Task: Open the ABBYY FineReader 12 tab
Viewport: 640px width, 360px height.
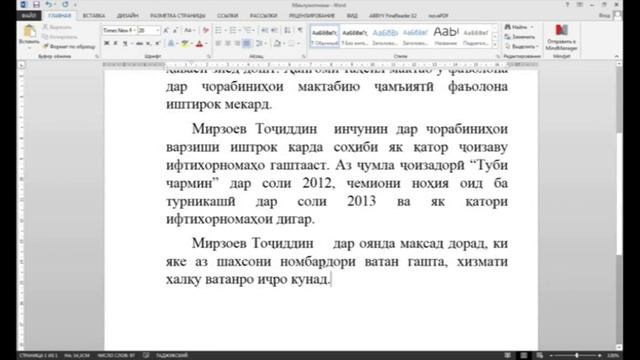Action: [393, 16]
